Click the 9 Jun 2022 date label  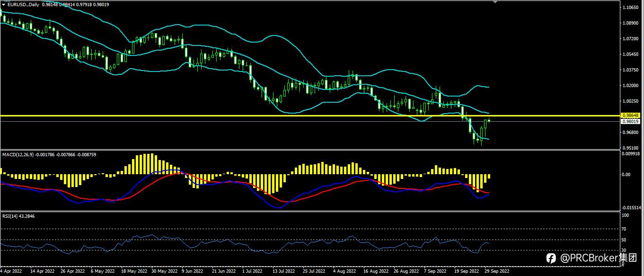[x=193, y=272]
